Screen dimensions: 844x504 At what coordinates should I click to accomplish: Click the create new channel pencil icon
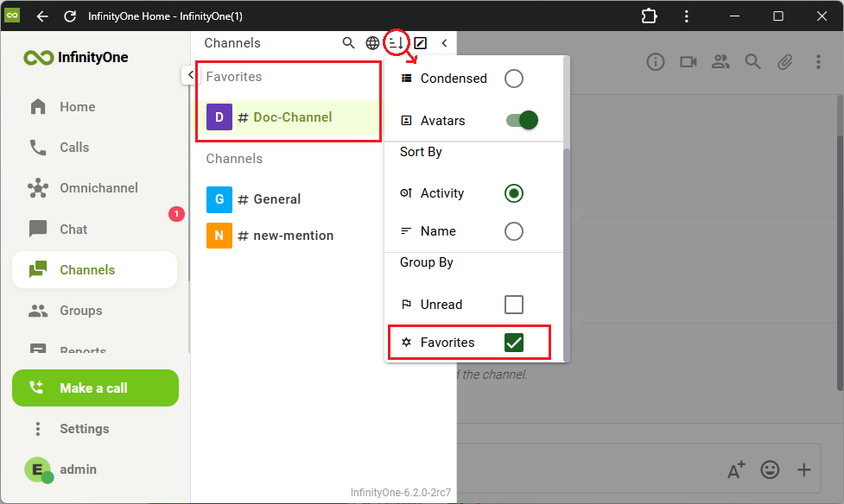421,43
